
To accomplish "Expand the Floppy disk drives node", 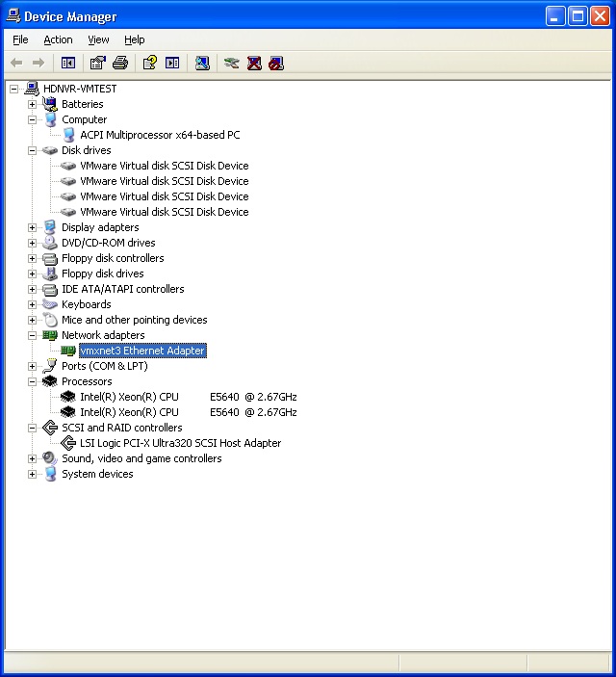I will (32, 273).
